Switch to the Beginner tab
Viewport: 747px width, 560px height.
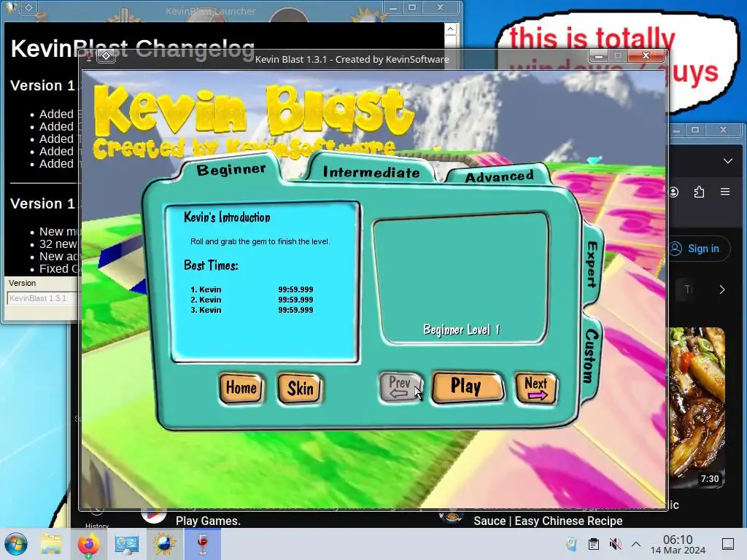pos(231,169)
